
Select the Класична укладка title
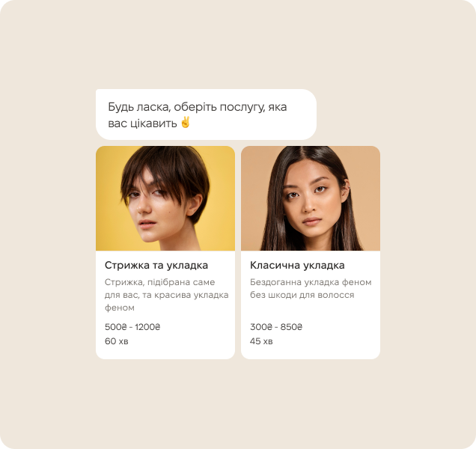297,266
